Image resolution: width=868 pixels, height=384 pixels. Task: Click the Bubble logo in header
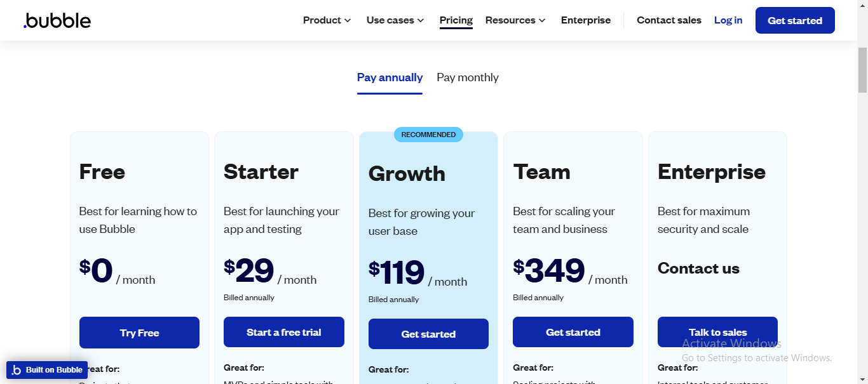[x=57, y=20]
